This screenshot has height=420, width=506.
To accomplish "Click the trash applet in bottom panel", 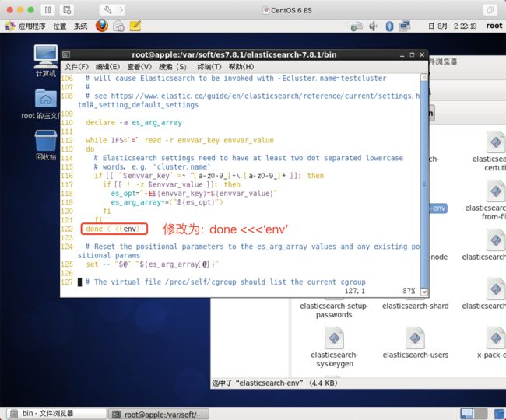I will click(x=500, y=414).
